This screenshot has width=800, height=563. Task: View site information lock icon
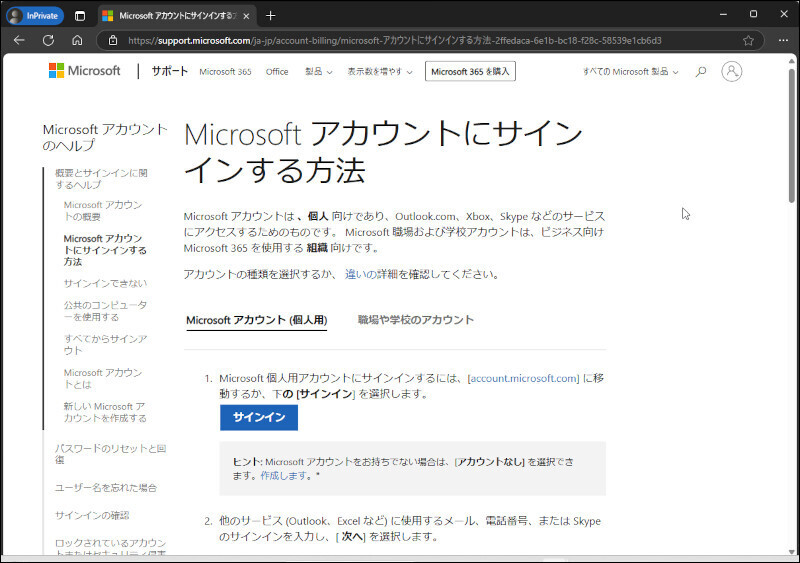coord(113,40)
